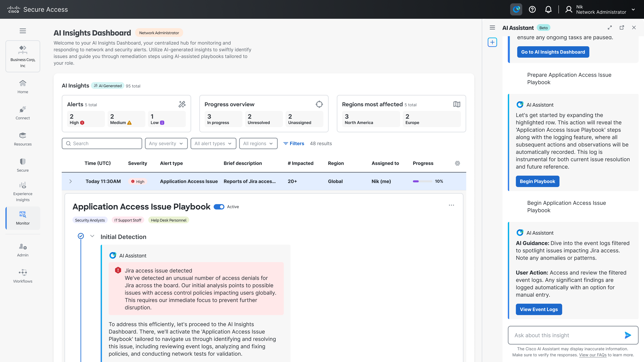
Task: Open Admin in sidebar
Action: click(23, 250)
